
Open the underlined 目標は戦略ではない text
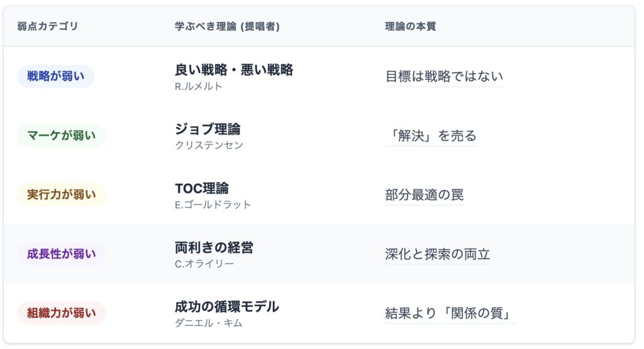tap(444, 77)
